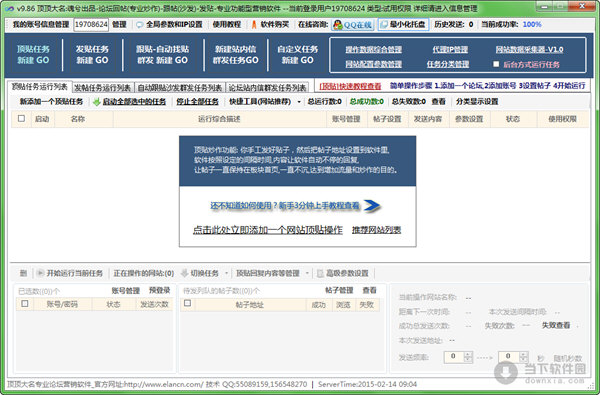
Task: Open the 3-minute beginner tutorial link
Action: tap(285, 206)
